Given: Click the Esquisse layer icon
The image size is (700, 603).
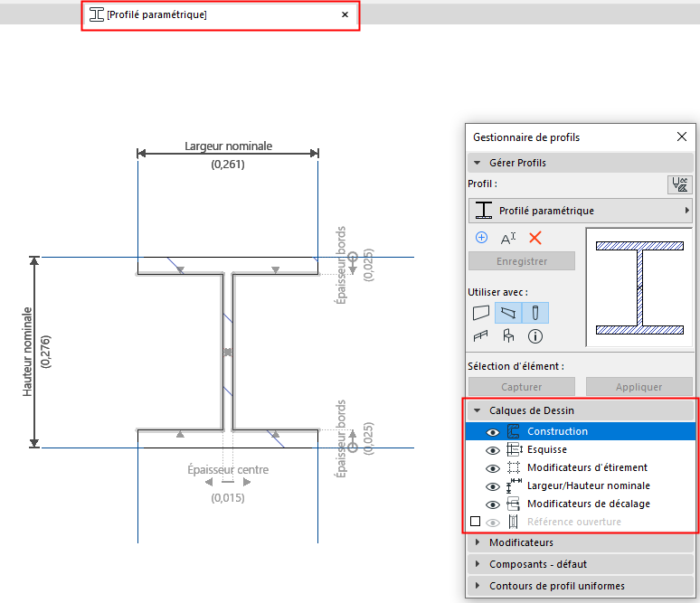Looking at the screenshot, I should click(515, 449).
